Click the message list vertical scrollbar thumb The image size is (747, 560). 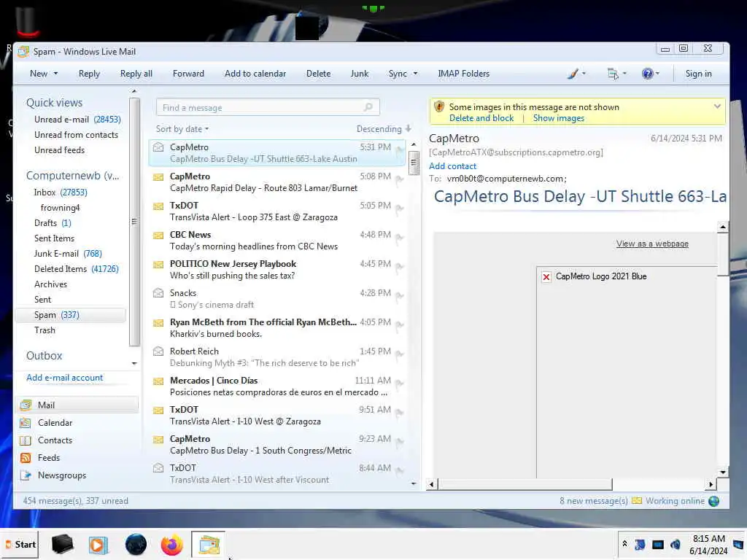414,163
